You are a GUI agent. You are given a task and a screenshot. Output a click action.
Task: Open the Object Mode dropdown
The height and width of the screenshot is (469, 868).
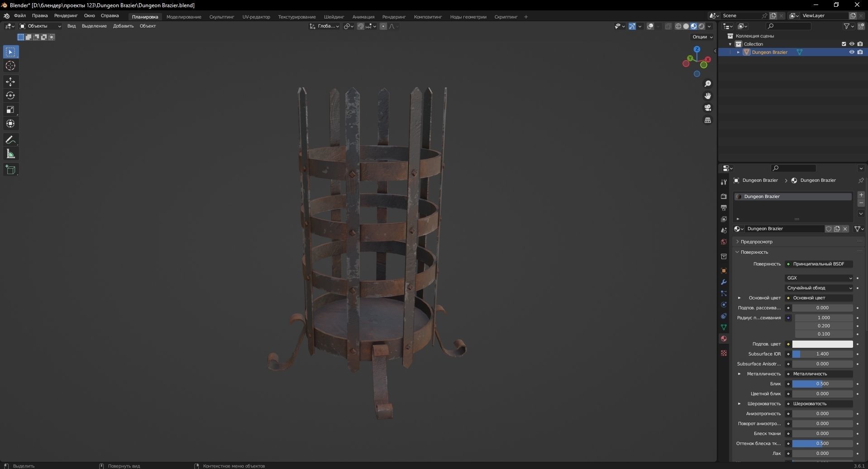click(40, 26)
